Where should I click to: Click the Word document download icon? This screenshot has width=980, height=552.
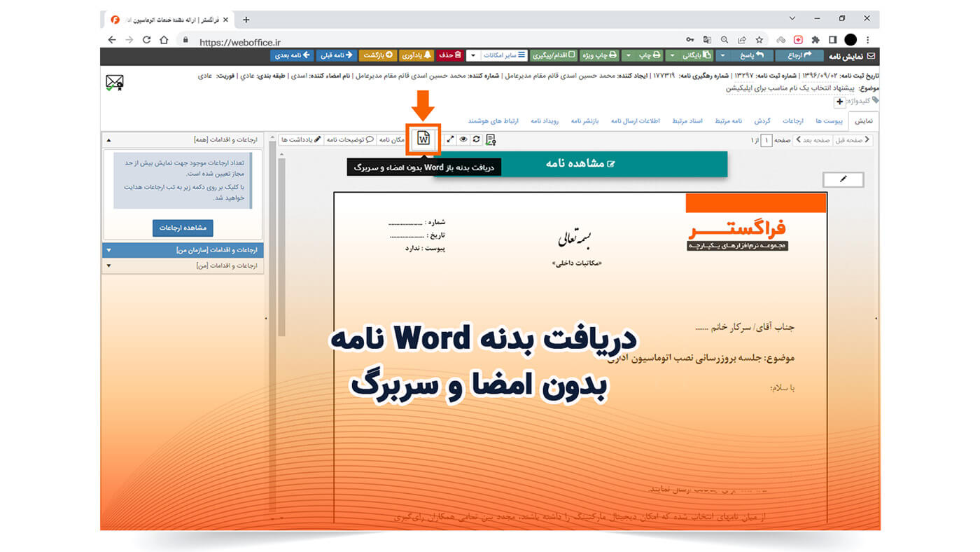tap(423, 139)
